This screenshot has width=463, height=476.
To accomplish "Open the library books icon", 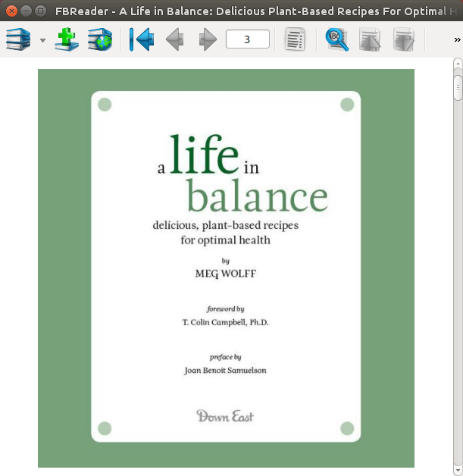I will 19,39.
